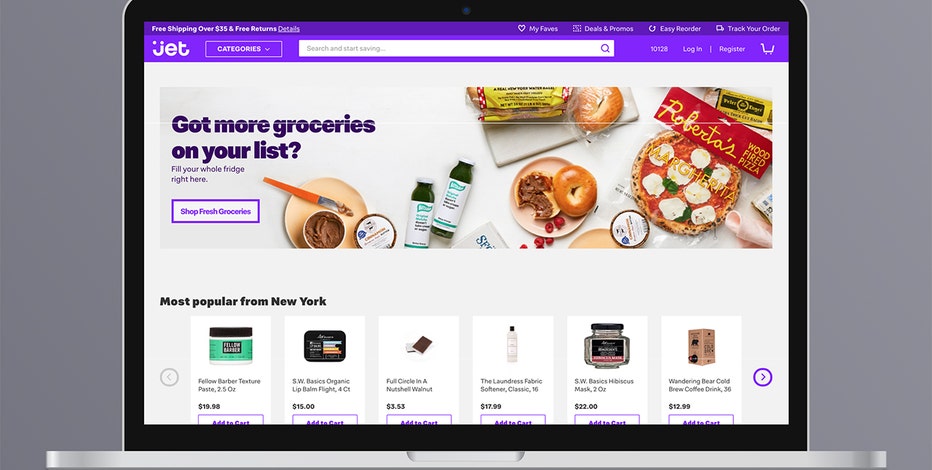Open the Log In link
This screenshot has width=932, height=470.
coord(692,49)
